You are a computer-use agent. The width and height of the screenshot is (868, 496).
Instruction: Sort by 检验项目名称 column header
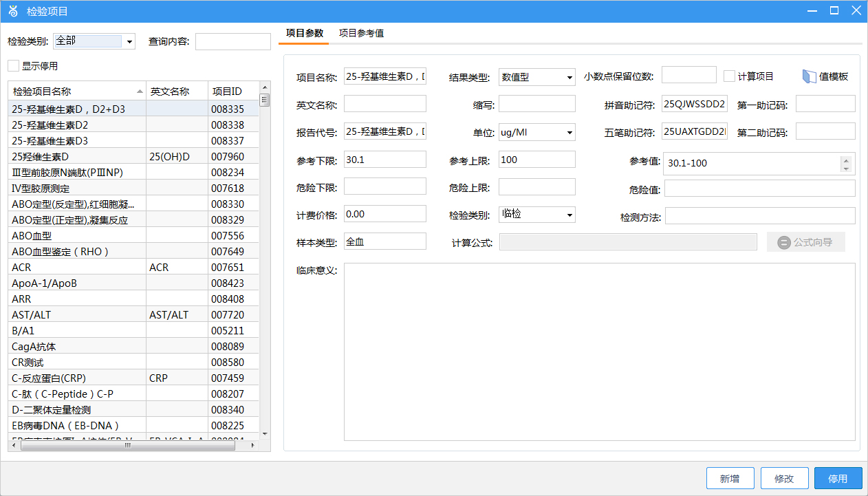[x=77, y=91]
